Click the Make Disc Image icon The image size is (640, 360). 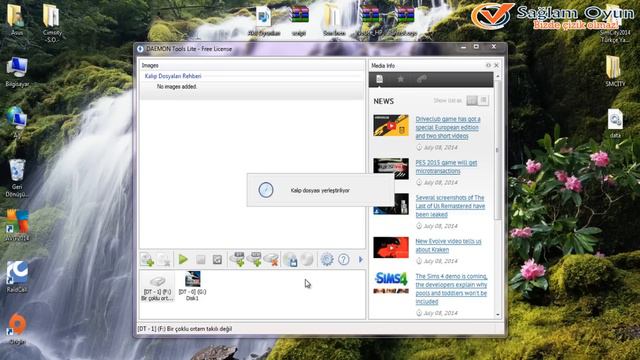click(x=291, y=260)
